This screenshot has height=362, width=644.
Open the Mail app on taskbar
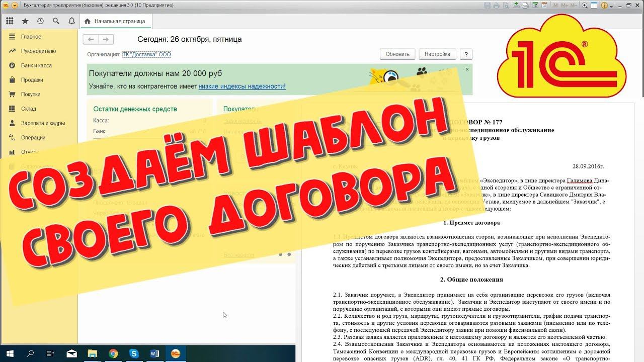(71, 353)
